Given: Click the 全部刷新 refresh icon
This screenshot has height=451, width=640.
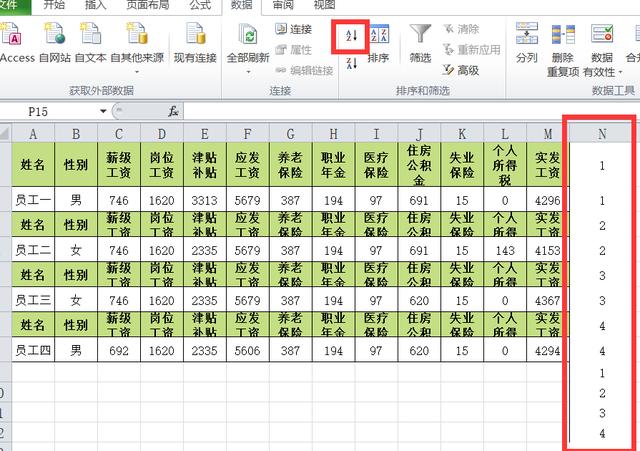Looking at the screenshot, I should [x=248, y=36].
